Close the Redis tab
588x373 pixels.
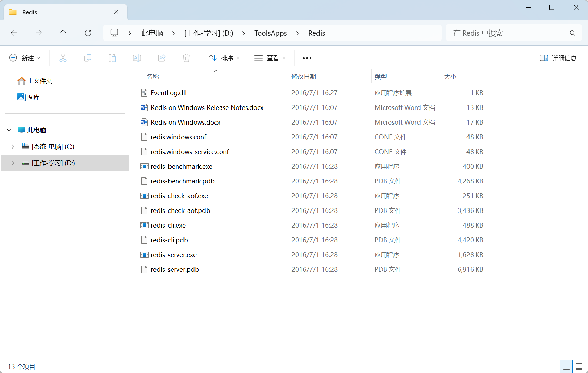pos(116,12)
